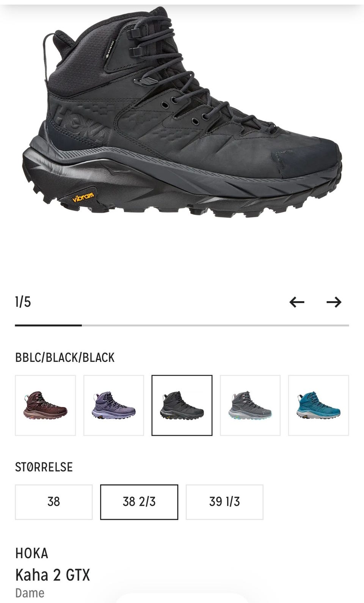
Task: Go to the previous product photo arrow
Action: (x=297, y=302)
